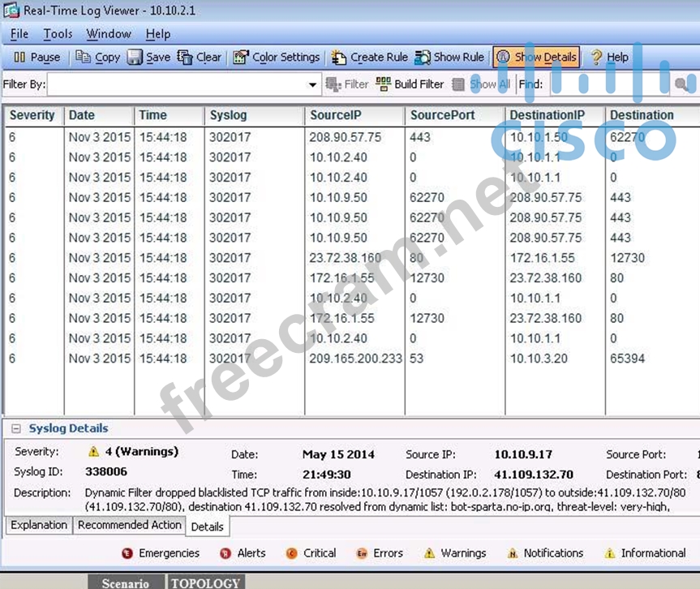This screenshot has height=589, width=700.
Task: Click the Find text field
Action: [608, 84]
